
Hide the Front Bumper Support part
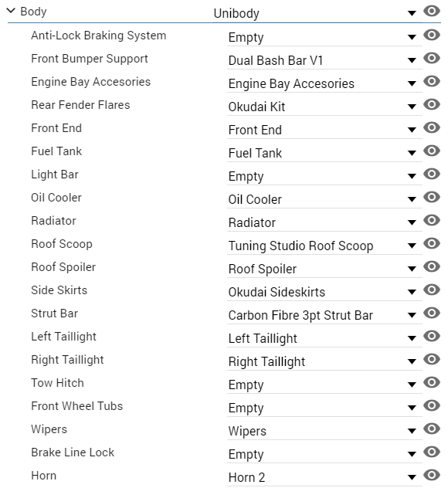point(432,58)
